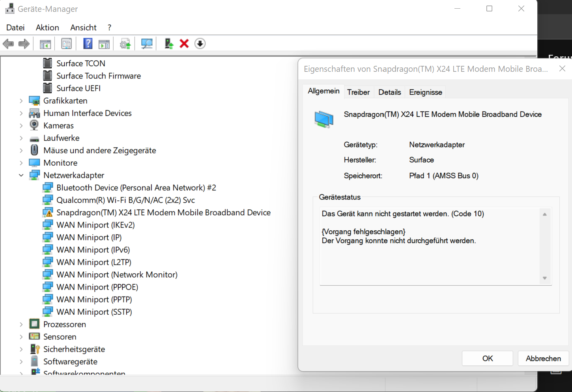Close the Eigenschaften properties dialog
Image resolution: width=572 pixels, height=392 pixels.
[x=562, y=69]
